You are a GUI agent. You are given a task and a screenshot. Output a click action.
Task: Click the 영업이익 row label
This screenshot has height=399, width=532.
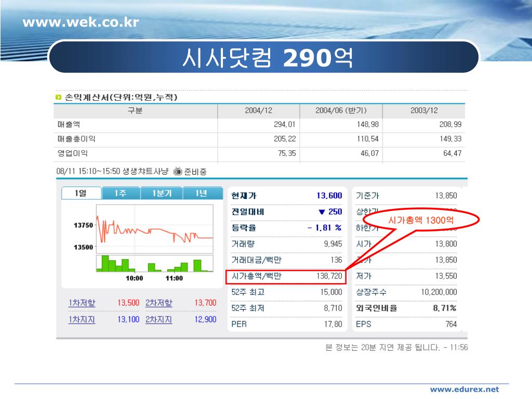point(72,153)
